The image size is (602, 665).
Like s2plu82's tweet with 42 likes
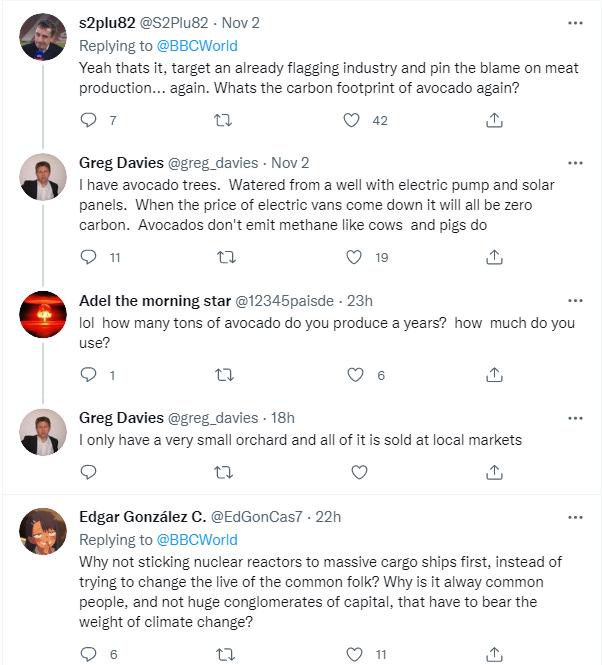click(x=352, y=120)
